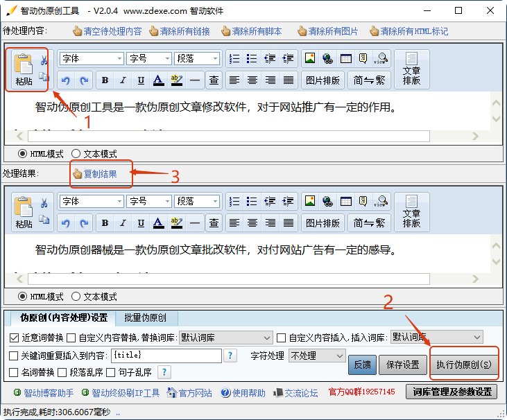Viewport: 507px width, 420px height.
Task: Undo in the top editor toolbar
Action: [x=66, y=80]
